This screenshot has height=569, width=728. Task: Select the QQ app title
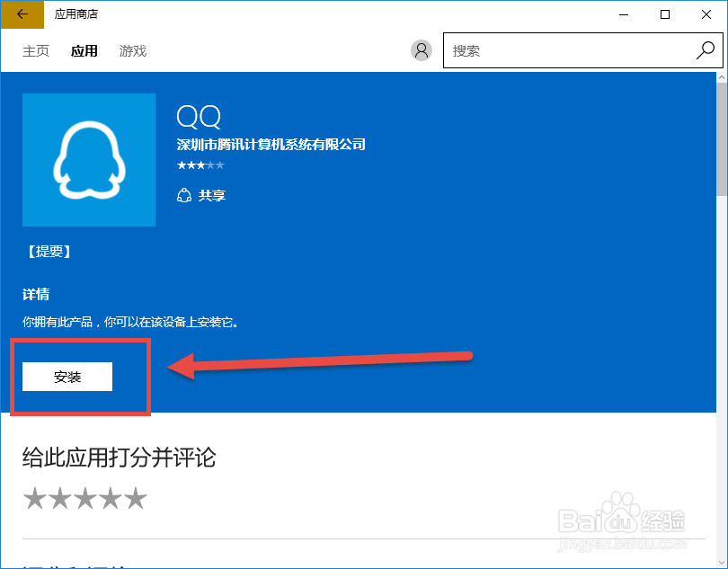pyautogui.click(x=199, y=116)
